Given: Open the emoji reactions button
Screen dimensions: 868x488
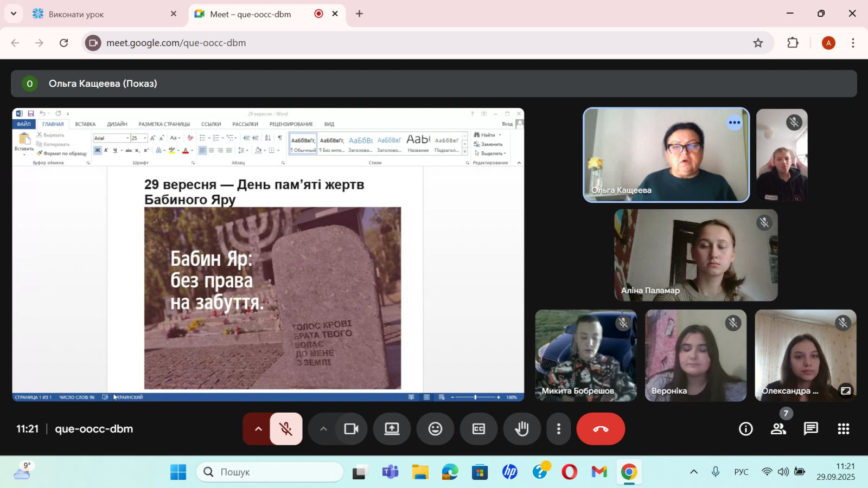Looking at the screenshot, I should coord(435,429).
